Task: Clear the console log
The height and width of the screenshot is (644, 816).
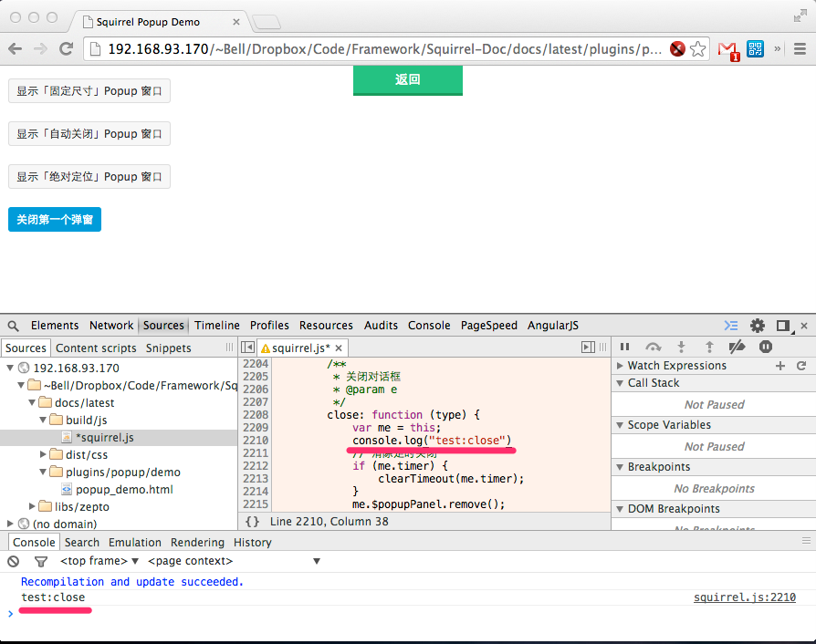Action: 14,561
